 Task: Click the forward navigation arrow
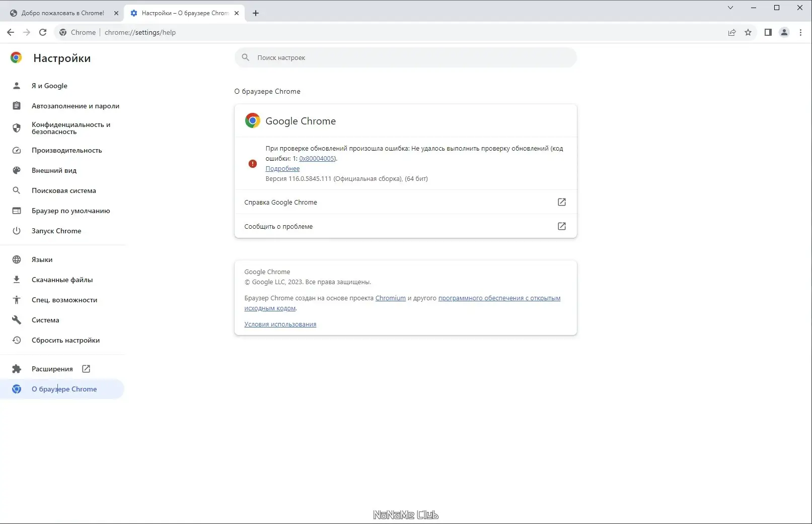pos(27,32)
